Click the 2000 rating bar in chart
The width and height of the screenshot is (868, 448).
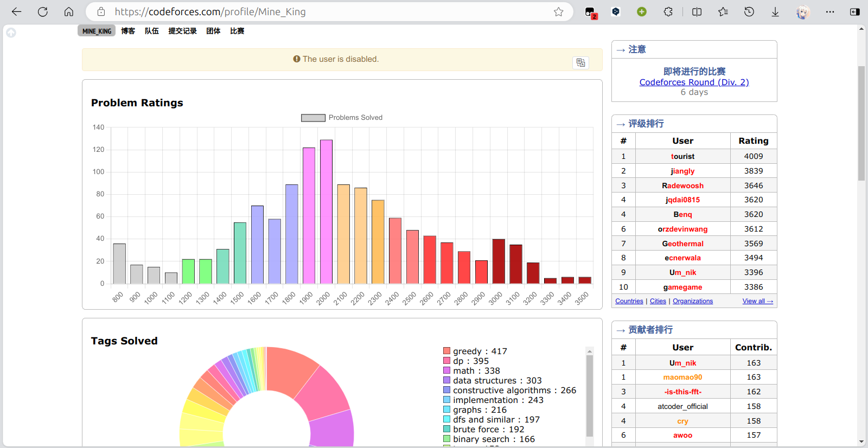coord(326,212)
